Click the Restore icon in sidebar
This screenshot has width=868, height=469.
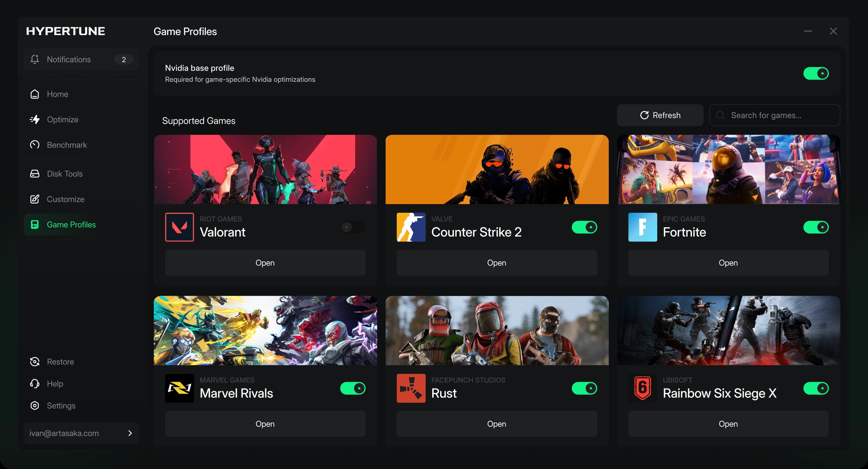35,362
